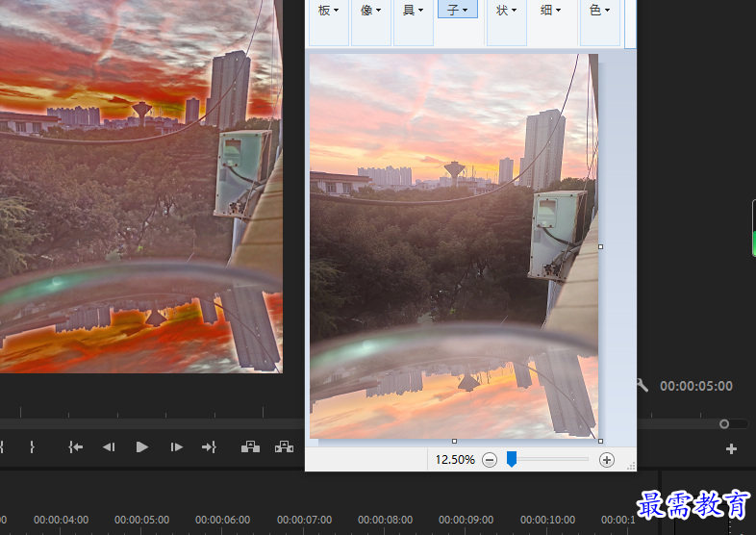Click the timeline ruler at 00:00:04:00
This screenshot has width=756, height=535.
point(62,520)
